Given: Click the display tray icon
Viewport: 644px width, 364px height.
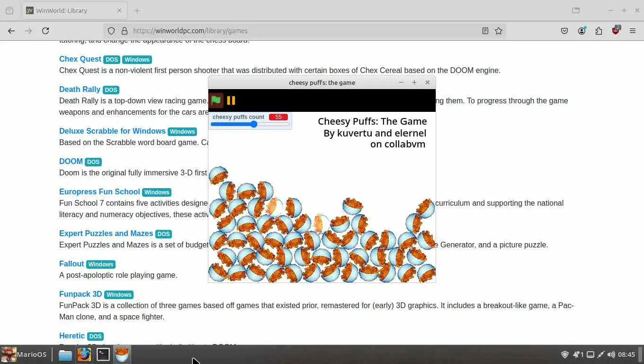Looking at the screenshot, I should (x=590, y=355).
